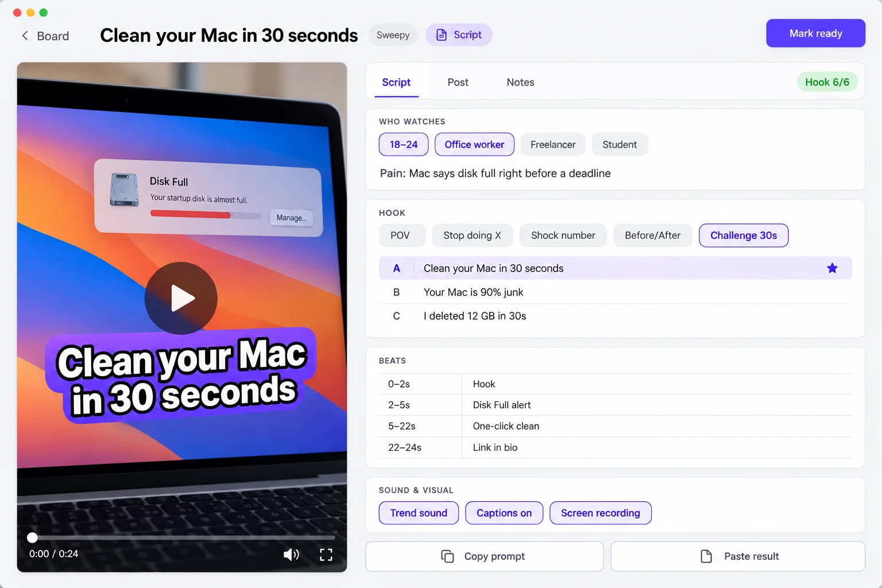The height and width of the screenshot is (588, 882).
Task: Enable the Student audience chip
Action: point(620,145)
